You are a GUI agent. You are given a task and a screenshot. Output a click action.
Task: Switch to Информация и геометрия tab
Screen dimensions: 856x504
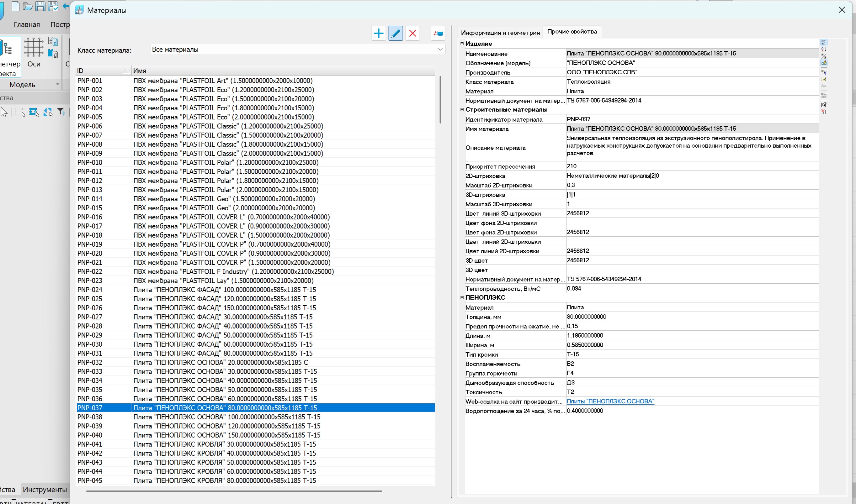click(x=500, y=33)
